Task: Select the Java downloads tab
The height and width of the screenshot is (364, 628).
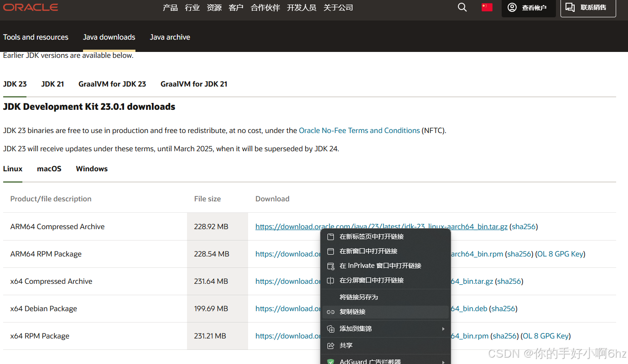Action: click(x=109, y=37)
